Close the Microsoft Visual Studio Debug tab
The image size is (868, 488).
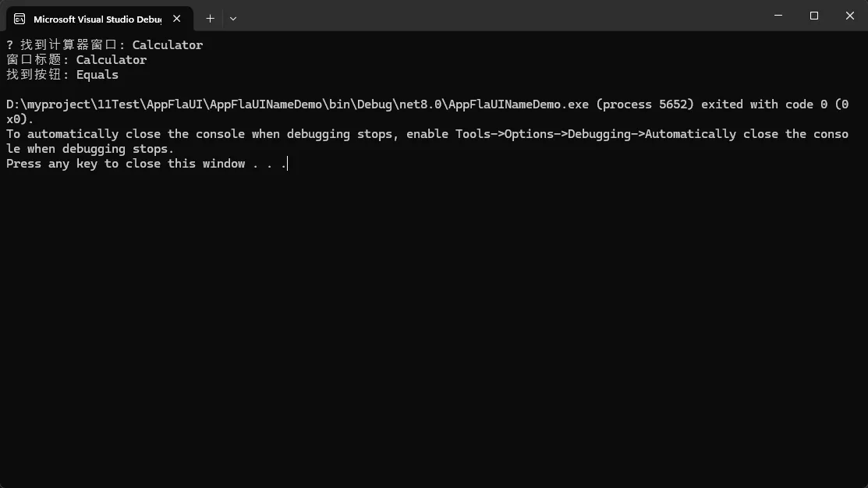[180, 19]
